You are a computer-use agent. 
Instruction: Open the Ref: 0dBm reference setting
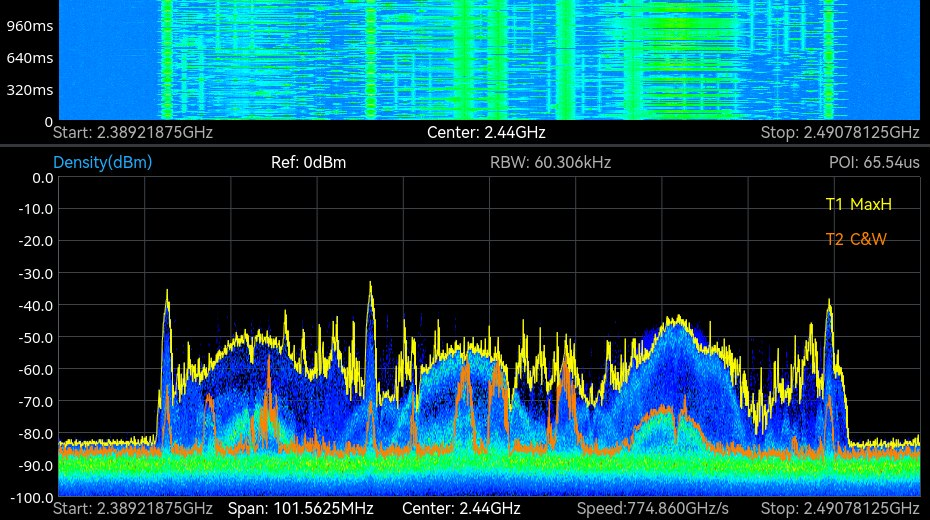(308, 162)
